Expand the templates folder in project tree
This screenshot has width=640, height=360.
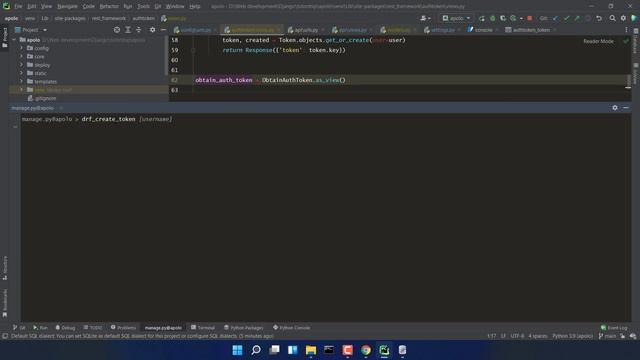point(22,81)
